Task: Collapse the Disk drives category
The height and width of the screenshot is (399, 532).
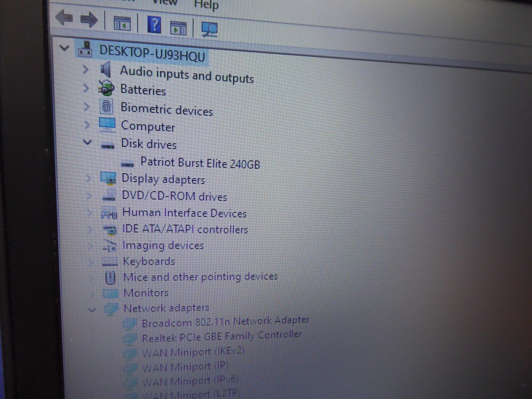Action: coord(87,142)
